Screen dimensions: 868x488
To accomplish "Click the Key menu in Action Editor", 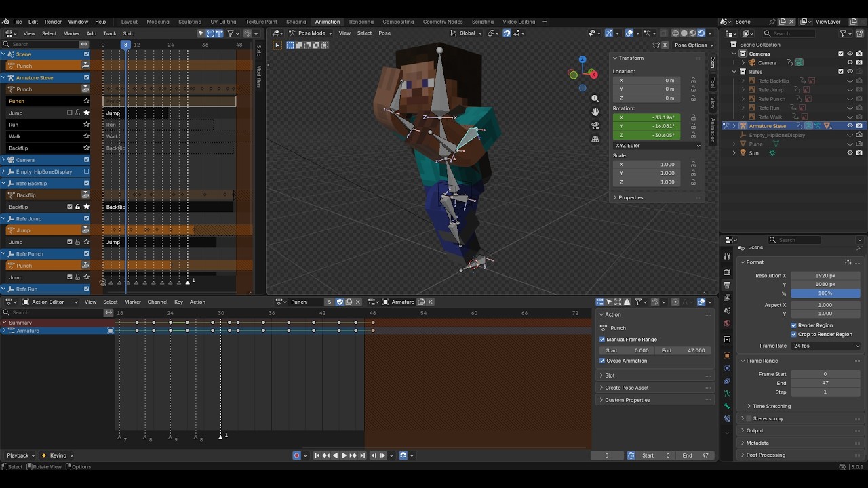I will [178, 302].
